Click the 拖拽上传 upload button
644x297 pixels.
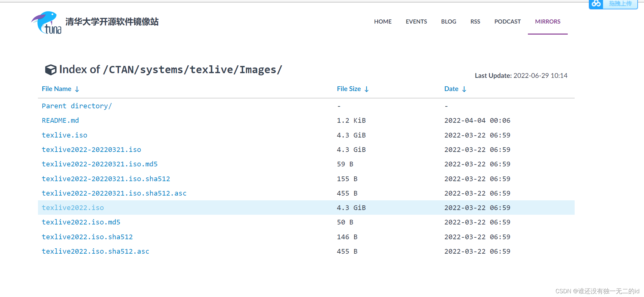pyautogui.click(x=620, y=4)
